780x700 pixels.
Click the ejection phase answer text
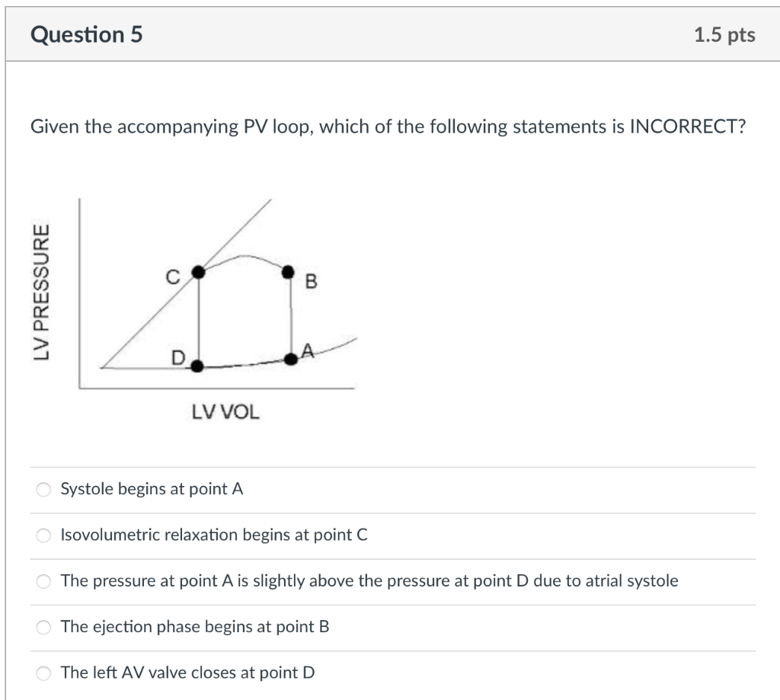[x=195, y=627]
